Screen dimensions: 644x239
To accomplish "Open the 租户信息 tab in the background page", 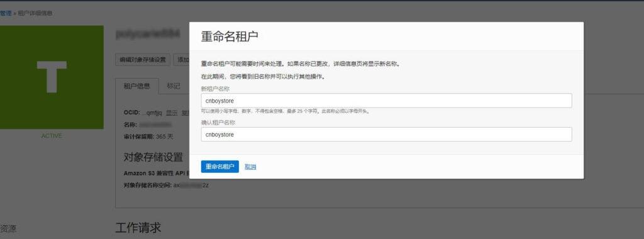I will [136, 86].
